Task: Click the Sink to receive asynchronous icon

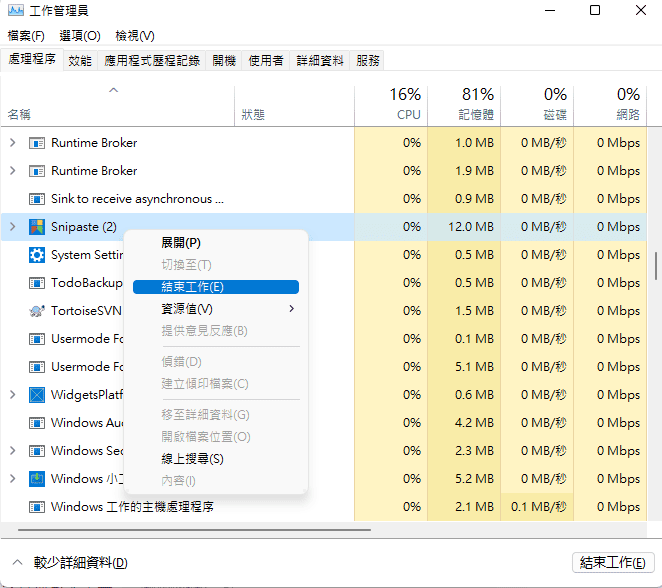Action: click(x=37, y=199)
